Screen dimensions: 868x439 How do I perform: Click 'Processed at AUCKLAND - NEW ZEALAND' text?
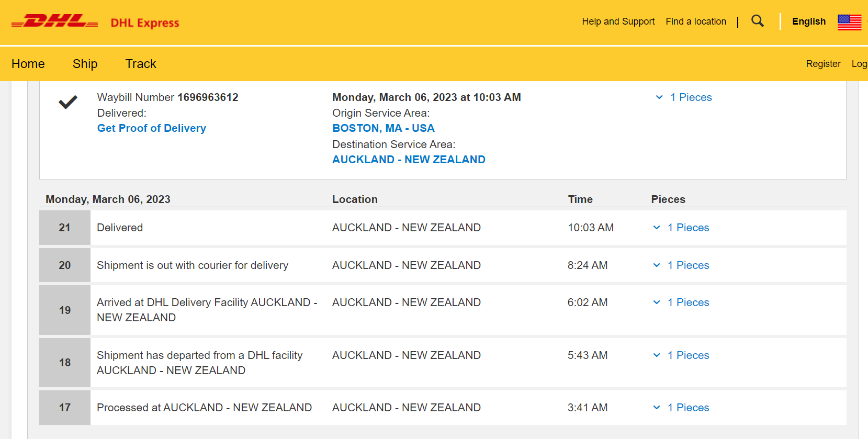click(x=204, y=408)
